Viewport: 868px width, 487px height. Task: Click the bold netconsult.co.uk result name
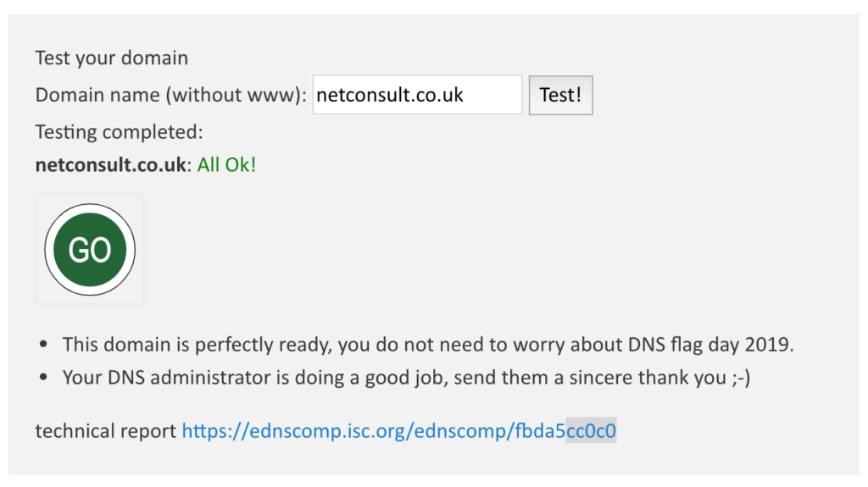click(x=110, y=164)
